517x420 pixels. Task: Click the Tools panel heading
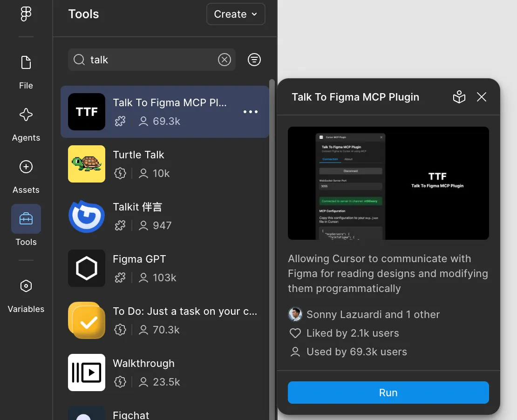click(x=83, y=14)
